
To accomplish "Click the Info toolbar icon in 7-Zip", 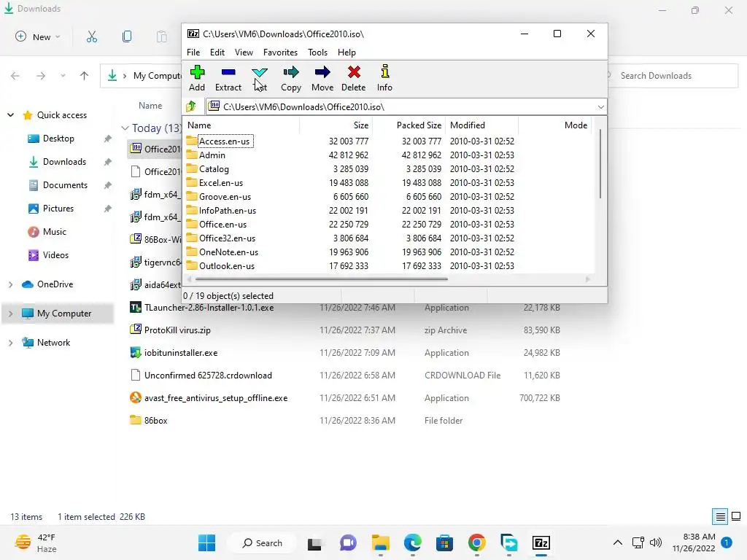I will [384, 78].
